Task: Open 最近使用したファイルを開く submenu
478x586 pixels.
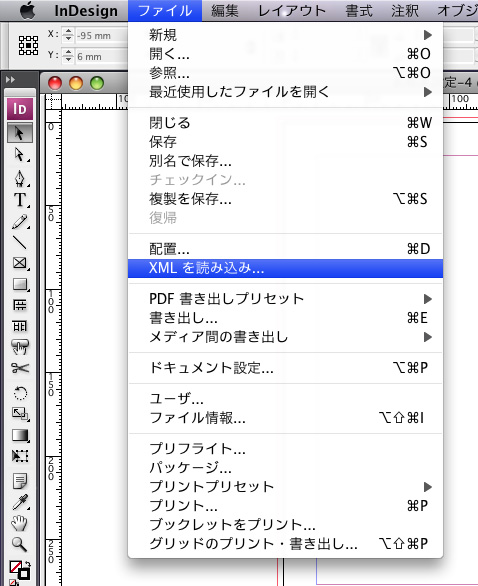Action: pos(285,92)
